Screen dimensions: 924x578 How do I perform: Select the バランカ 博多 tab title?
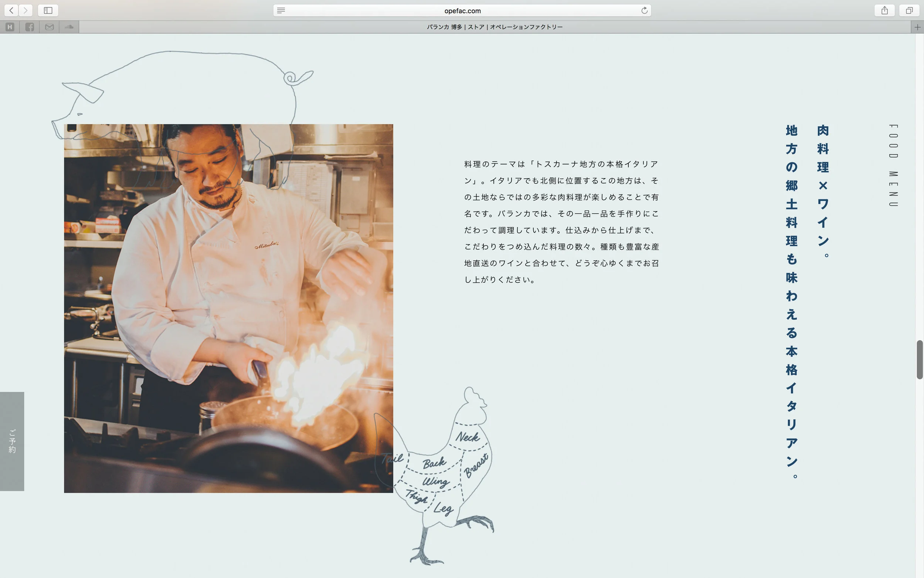495,27
